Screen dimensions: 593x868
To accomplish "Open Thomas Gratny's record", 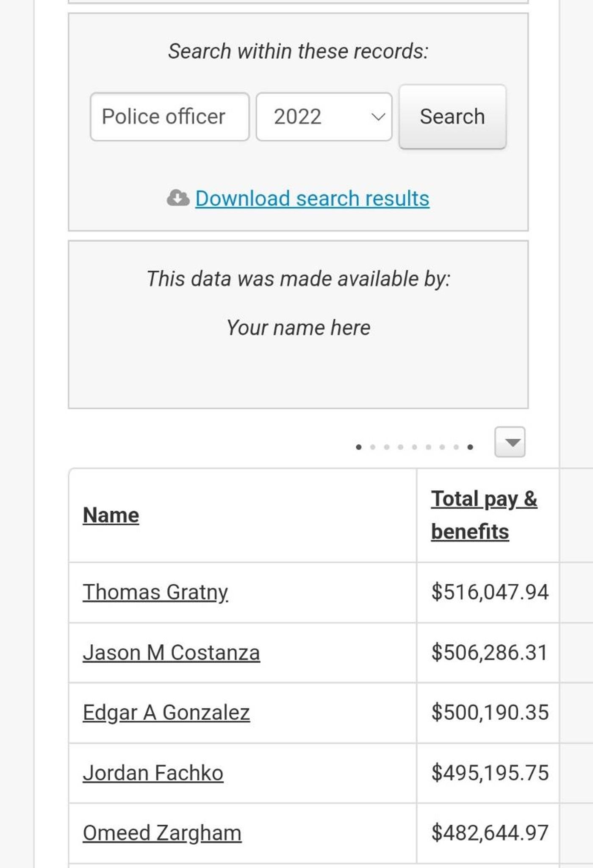I will tap(155, 592).
